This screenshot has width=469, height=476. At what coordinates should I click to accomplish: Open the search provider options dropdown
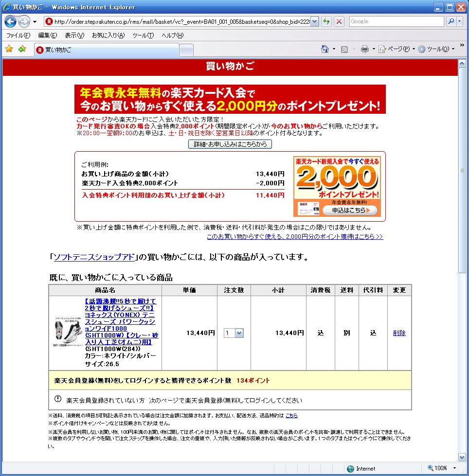tap(460, 21)
